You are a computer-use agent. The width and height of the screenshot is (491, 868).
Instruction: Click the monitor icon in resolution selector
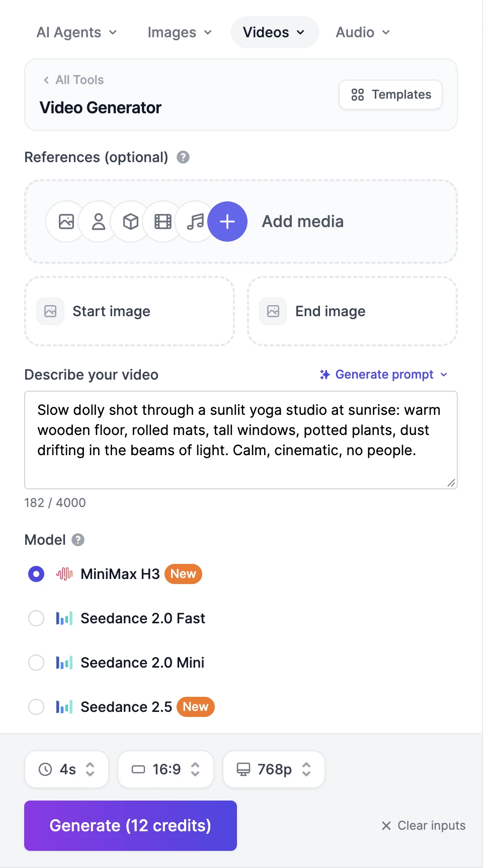(x=243, y=769)
